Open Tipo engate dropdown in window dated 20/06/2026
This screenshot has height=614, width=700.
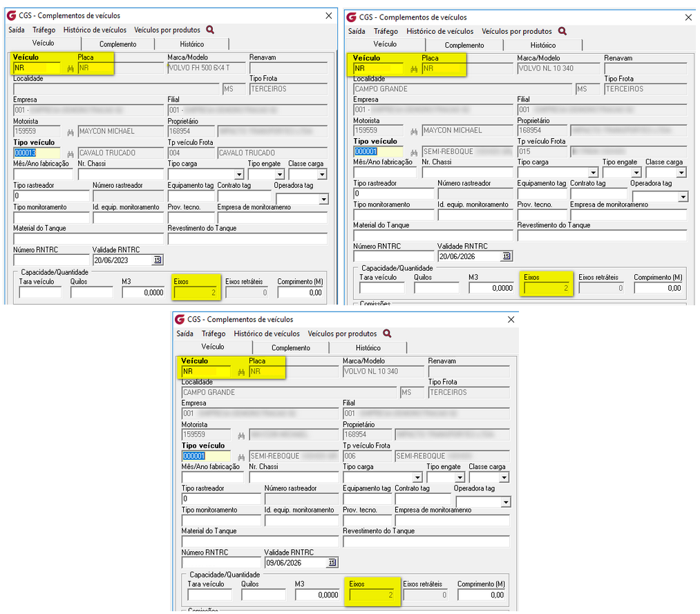636,173
